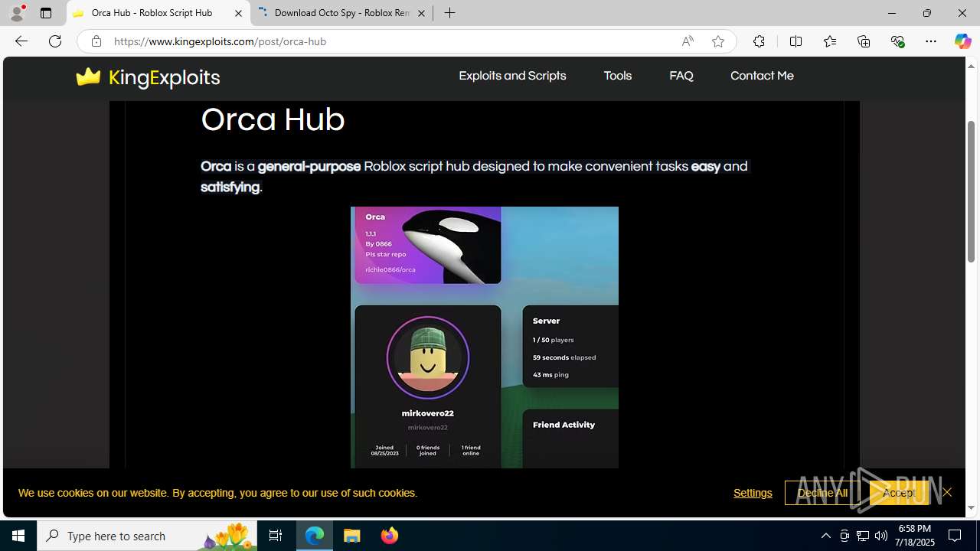This screenshot has height=551, width=980.
Task: Add this page to favorites star
Action: [717, 41]
